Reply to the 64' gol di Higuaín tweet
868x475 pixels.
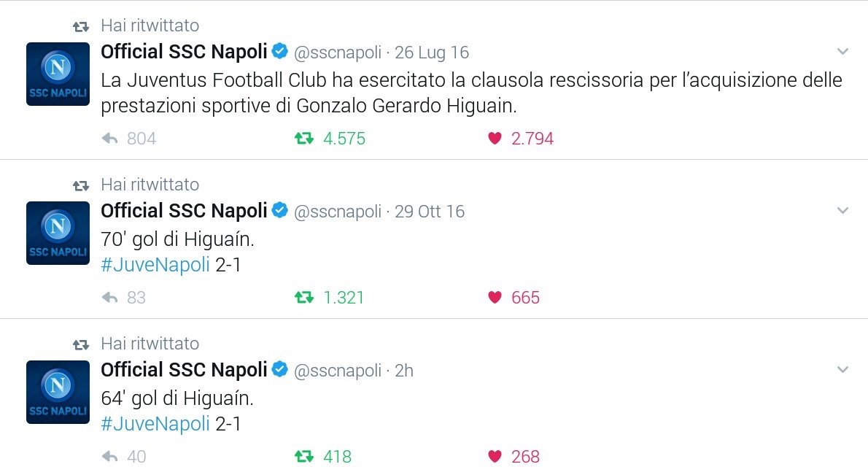[110, 456]
